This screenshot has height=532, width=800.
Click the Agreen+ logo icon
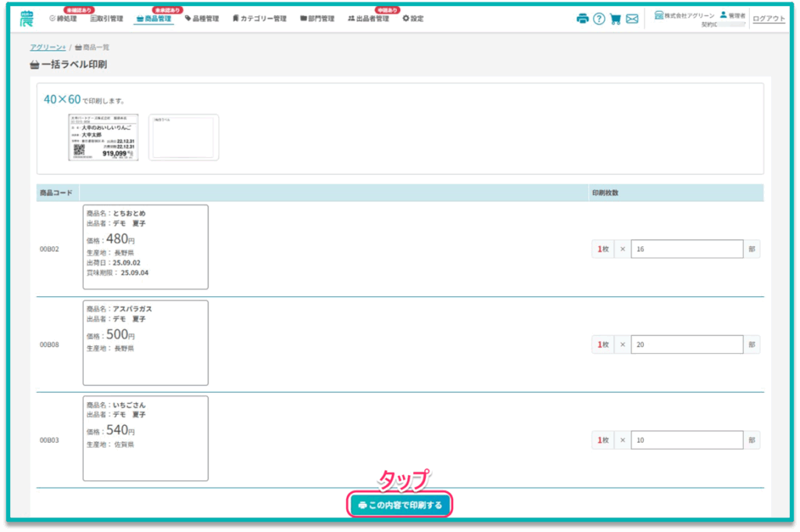[27, 19]
